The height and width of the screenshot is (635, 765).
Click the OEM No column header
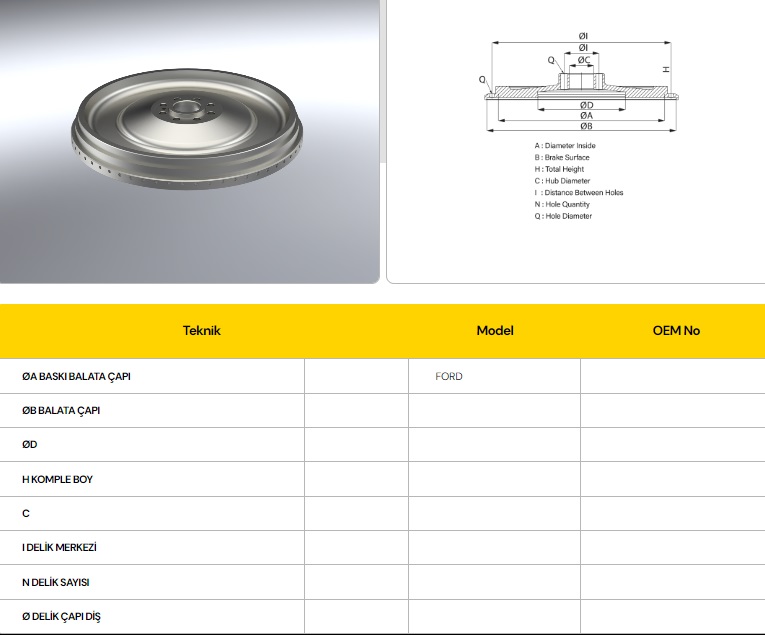pos(676,330)
